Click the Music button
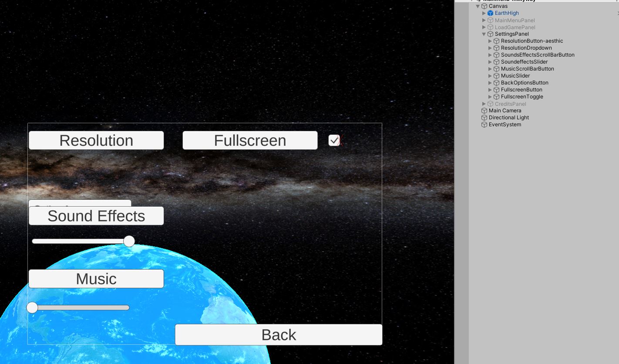This screenshot has height=364, width=619. coord(96,279)
